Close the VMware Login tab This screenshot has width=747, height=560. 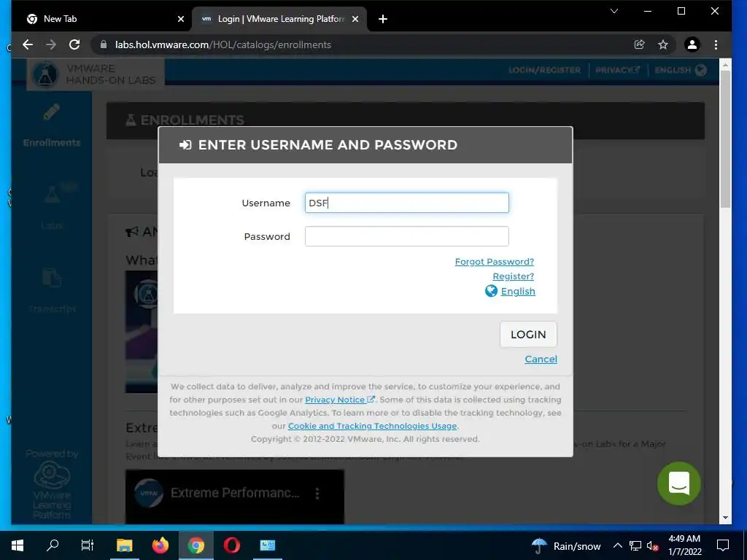click(355, 19)
